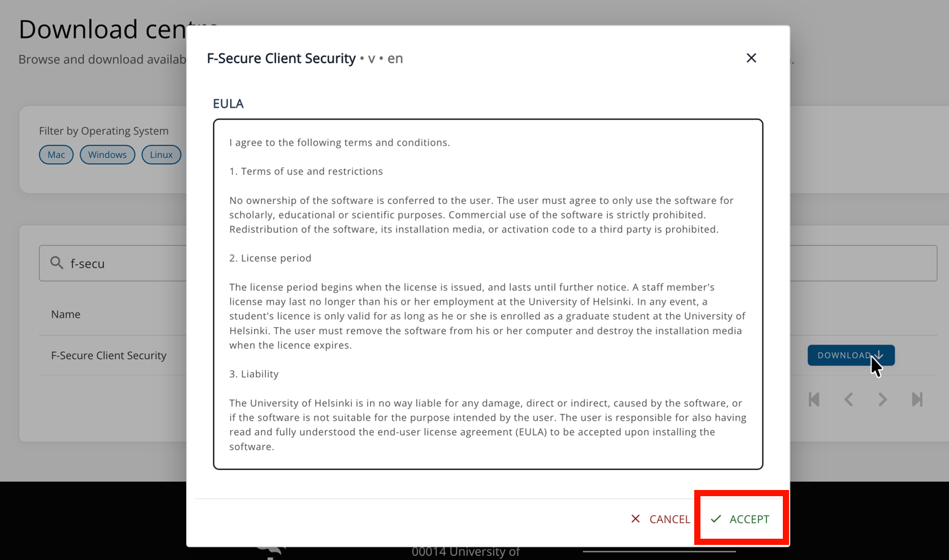The height and width of the screenshot is (560, 949).
Task: Click the EULA heading label
Action: [x=228, y=104]
